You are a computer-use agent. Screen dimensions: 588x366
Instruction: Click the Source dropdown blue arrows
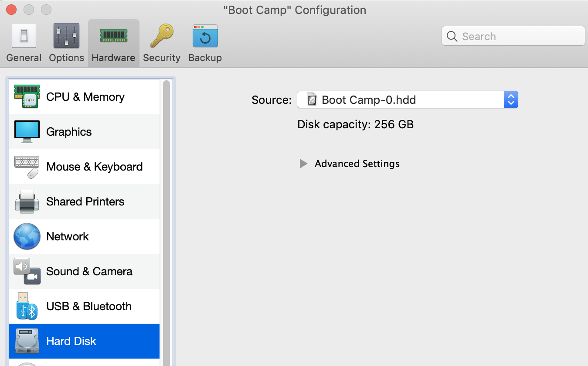tap(510, 100)
